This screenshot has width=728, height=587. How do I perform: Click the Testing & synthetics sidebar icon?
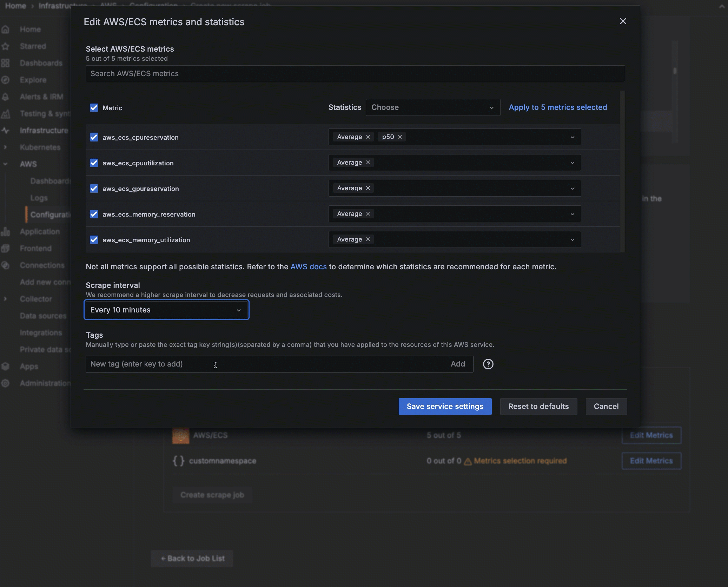pyautogui.click(x=5, y=114)
